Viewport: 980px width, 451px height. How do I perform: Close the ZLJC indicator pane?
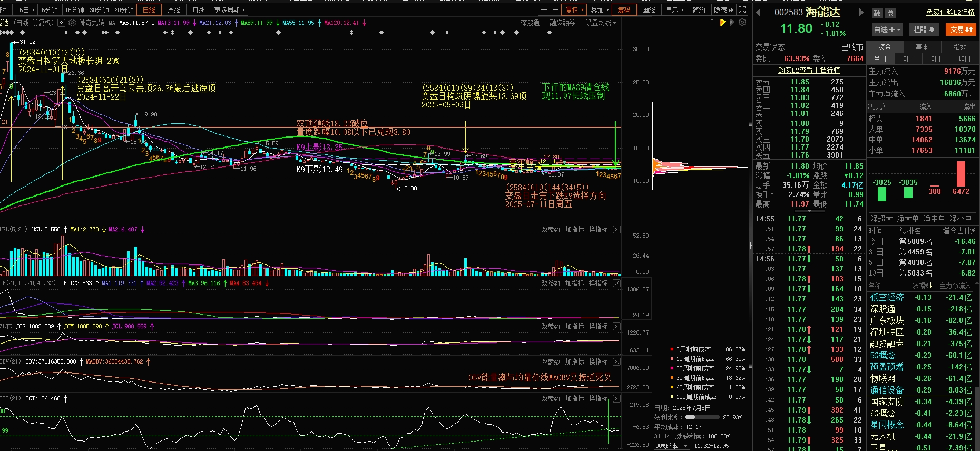616,327
